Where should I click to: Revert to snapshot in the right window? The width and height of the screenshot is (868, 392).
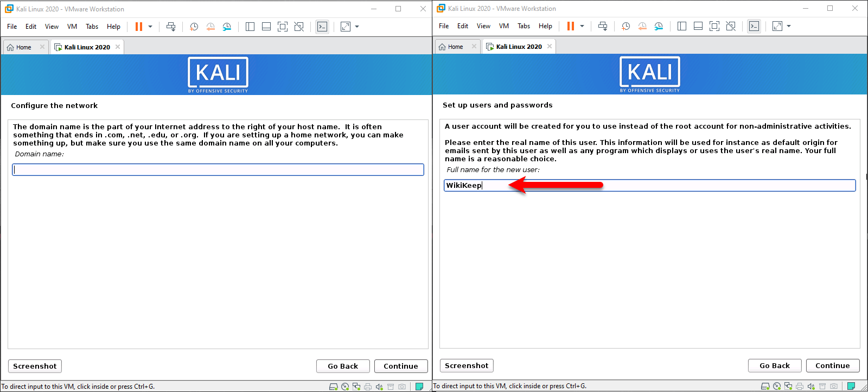[x=642, y=26]
